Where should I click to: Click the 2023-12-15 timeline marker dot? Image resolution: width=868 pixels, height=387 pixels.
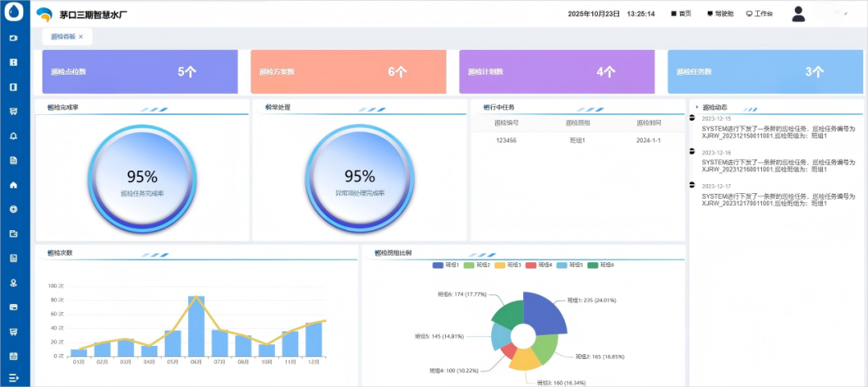tap(692, 117)
